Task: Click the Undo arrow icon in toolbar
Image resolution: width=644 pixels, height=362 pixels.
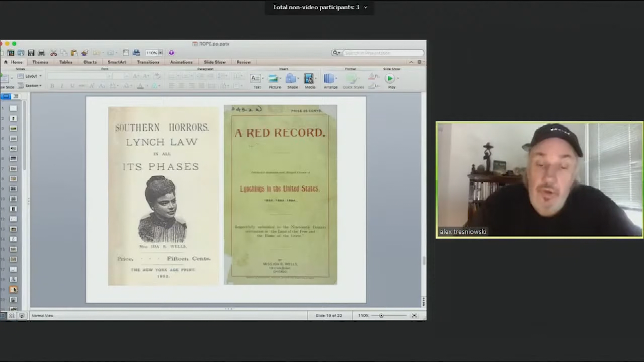Action: 97,53
